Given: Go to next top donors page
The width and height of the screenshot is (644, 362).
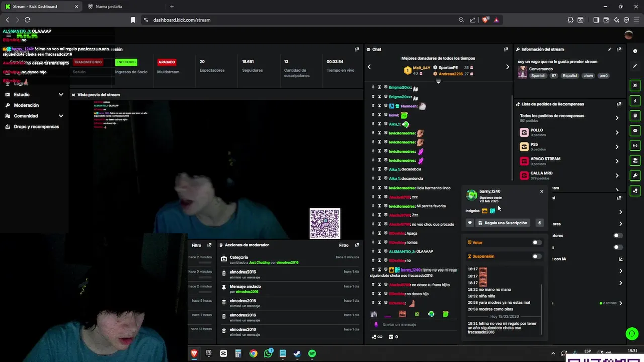Looking at the screenshot, I should [507, 67].
